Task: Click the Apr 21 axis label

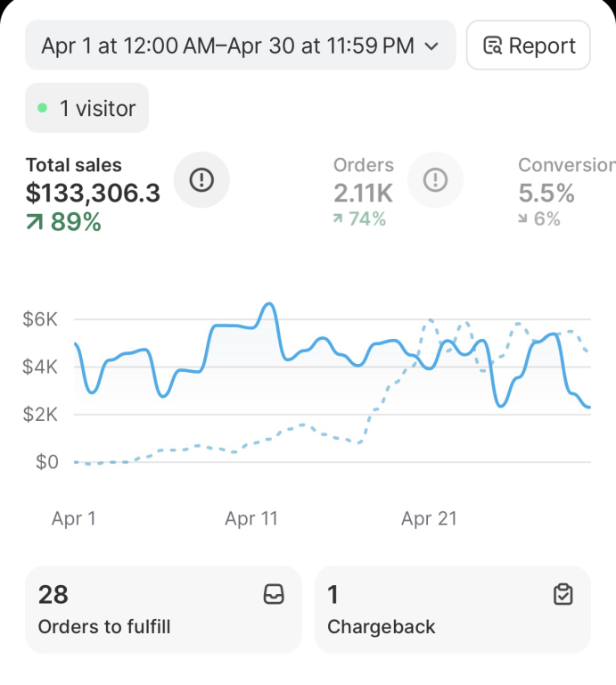Action: (x=429, y=518)
